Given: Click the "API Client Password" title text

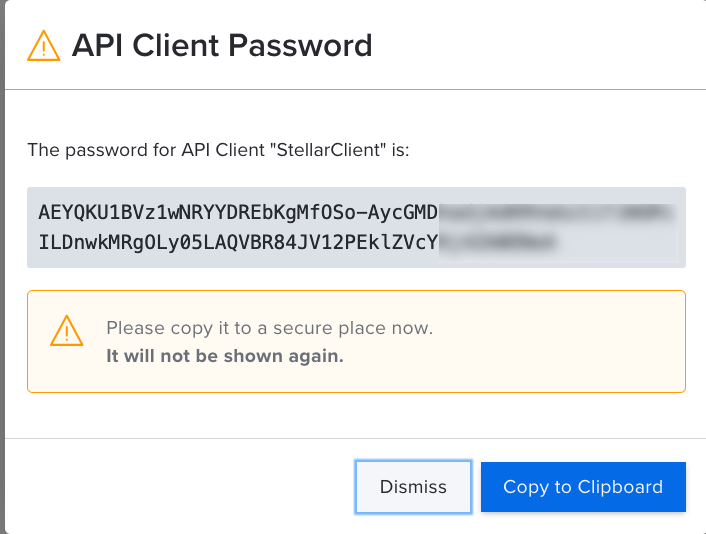Looking at the screenshot, I should pos(222,46).
